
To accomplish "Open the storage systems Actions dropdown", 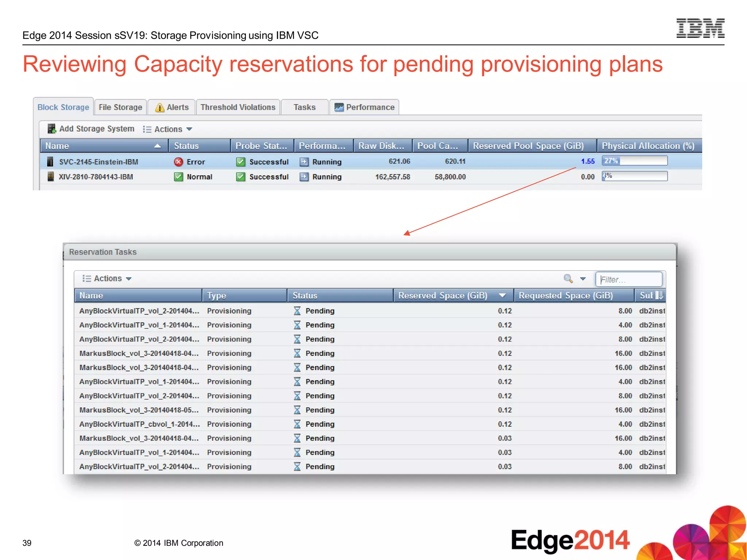I will tap(167, 129).
